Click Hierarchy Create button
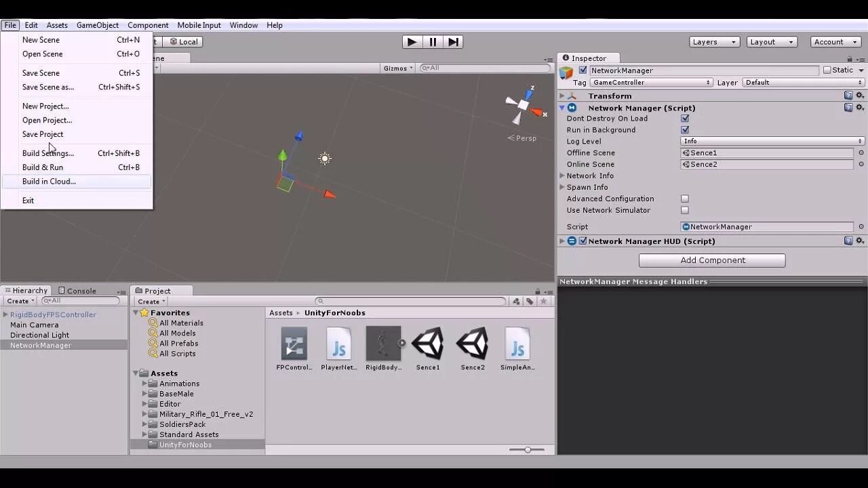868x488 pixels. pos(20,301)
